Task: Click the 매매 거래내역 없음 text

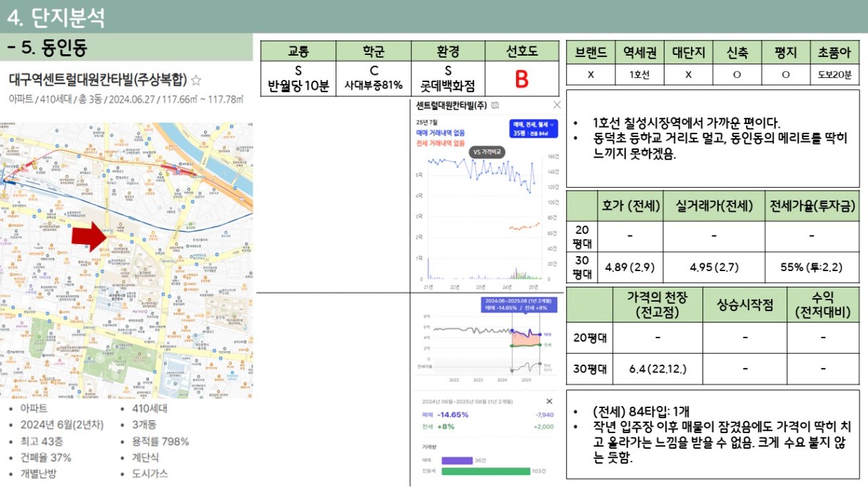Action: click(x=440, y=133)
